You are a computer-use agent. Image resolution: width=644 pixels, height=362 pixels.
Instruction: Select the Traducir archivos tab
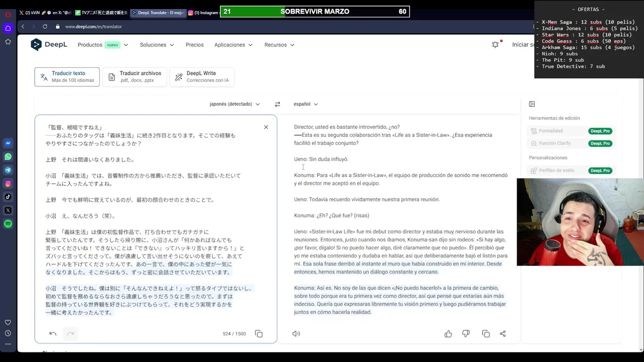pos(134,77)
